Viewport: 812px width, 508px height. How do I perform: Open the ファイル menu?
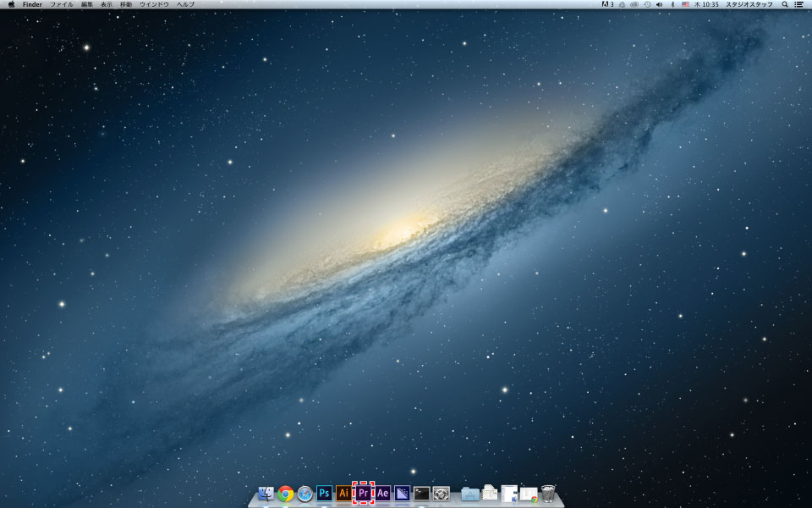click(x=61, y=4)
